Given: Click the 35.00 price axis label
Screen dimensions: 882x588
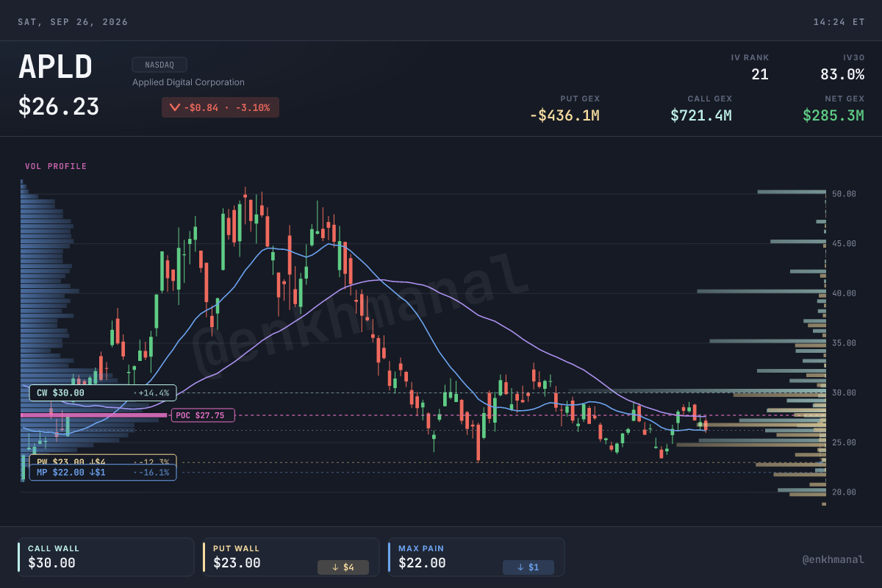Looking at the screenshot, I should coord(845,343).
